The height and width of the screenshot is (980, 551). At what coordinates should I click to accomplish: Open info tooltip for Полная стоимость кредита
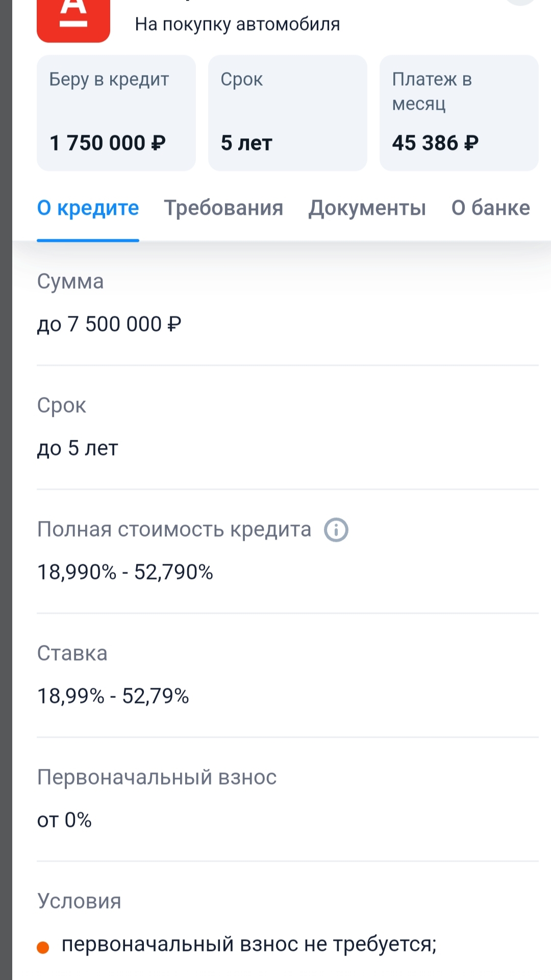pos(336,530)
